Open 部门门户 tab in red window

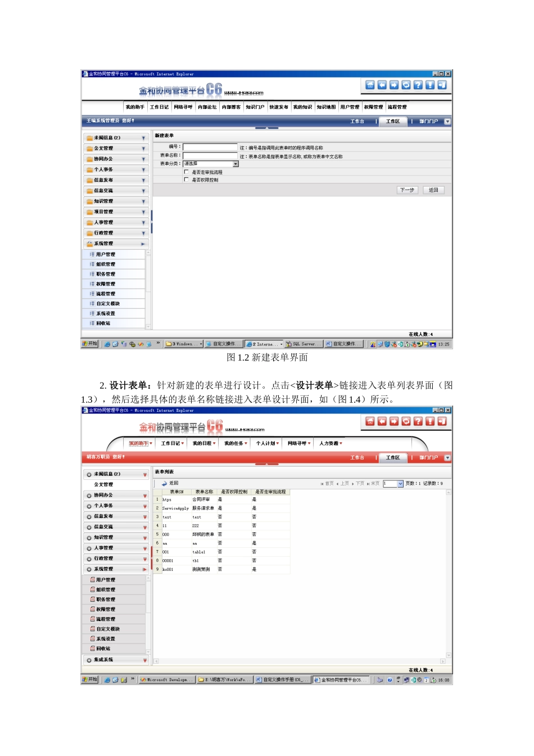click(x=428, y=458)
